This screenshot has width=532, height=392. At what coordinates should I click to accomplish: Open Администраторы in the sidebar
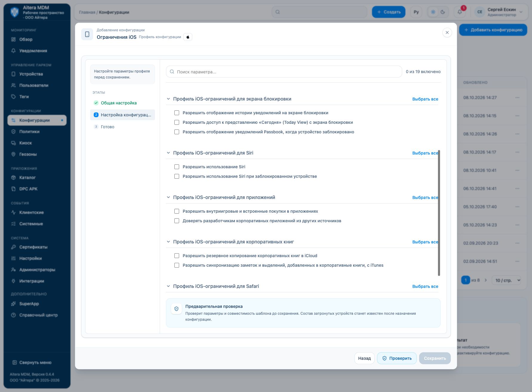(x=37, y=270)
